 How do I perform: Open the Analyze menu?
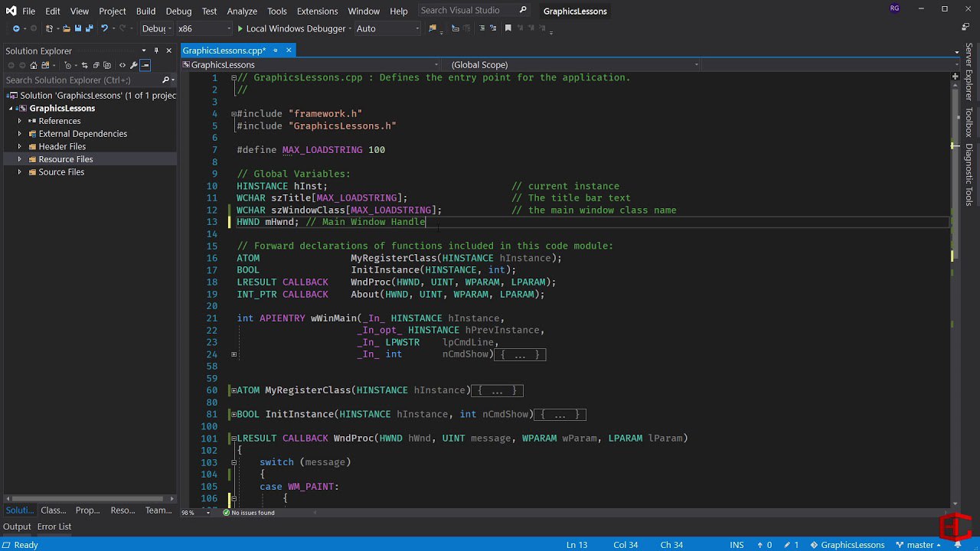pos(242,11)
